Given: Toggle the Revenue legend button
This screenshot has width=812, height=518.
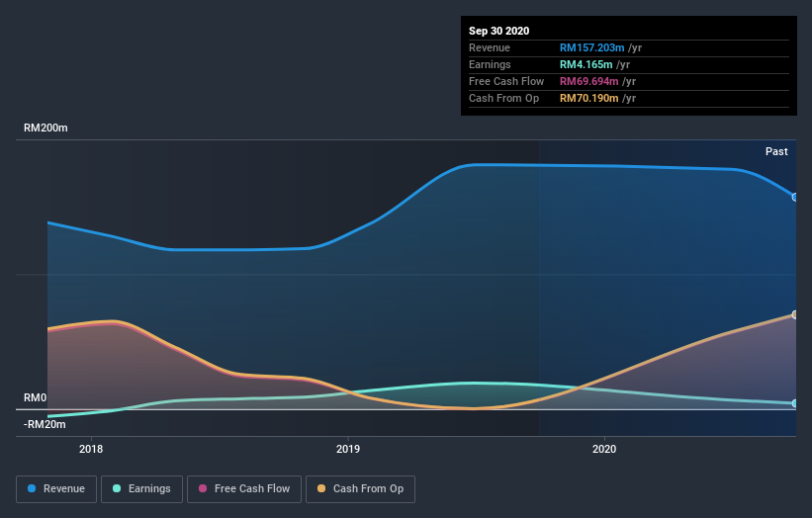Looking at the screenshot, I should click(x=56, y=489).
